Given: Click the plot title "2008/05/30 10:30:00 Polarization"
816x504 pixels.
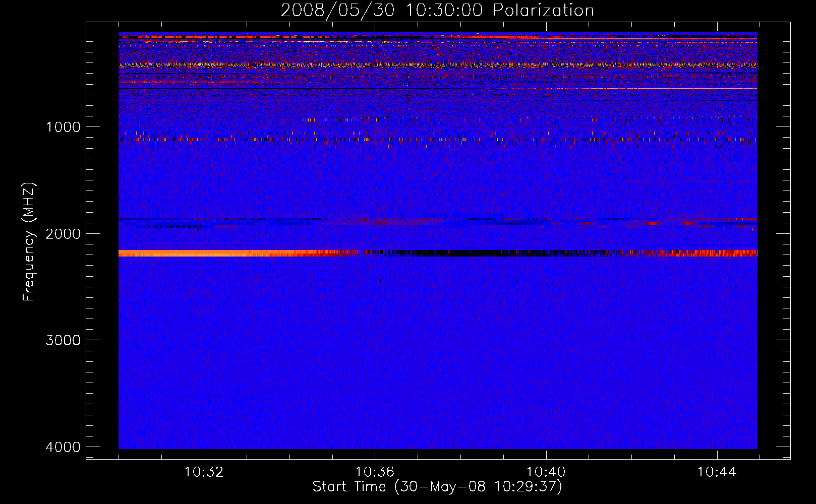Looking at the screenshot, I should coord(437,11).
